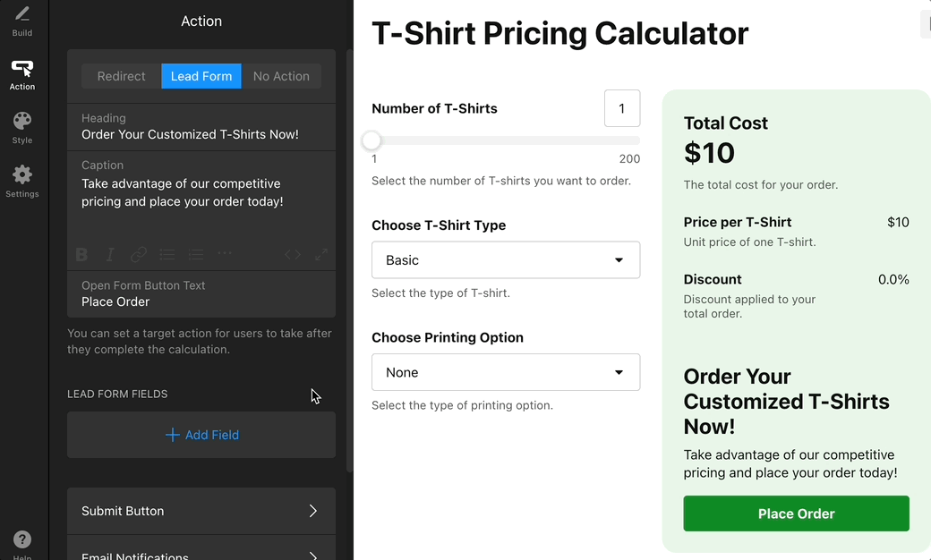
Task: Expand the caption editor to fullscreen
Action: point(321,255)
